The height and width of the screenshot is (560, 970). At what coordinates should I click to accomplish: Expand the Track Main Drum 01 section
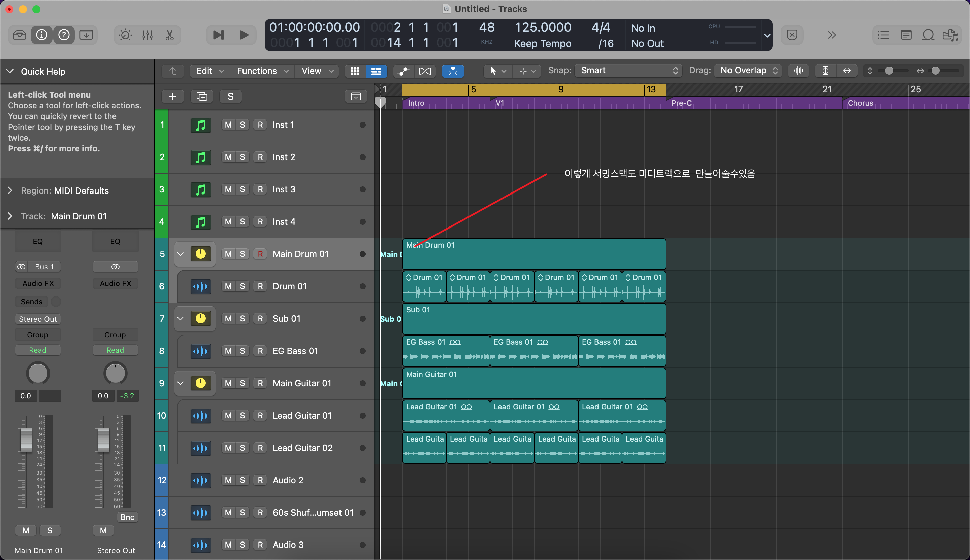click(x=10, y=216)
